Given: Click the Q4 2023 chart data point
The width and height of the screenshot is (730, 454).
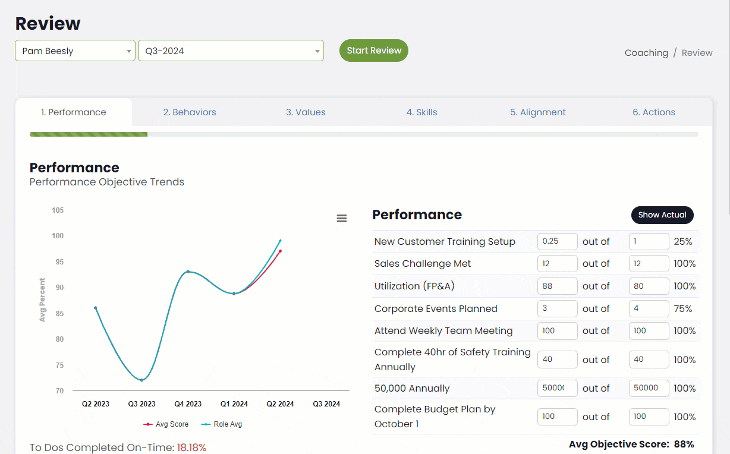Looking at the screenshot, I should pyautogui.click(x=188, y=271).
